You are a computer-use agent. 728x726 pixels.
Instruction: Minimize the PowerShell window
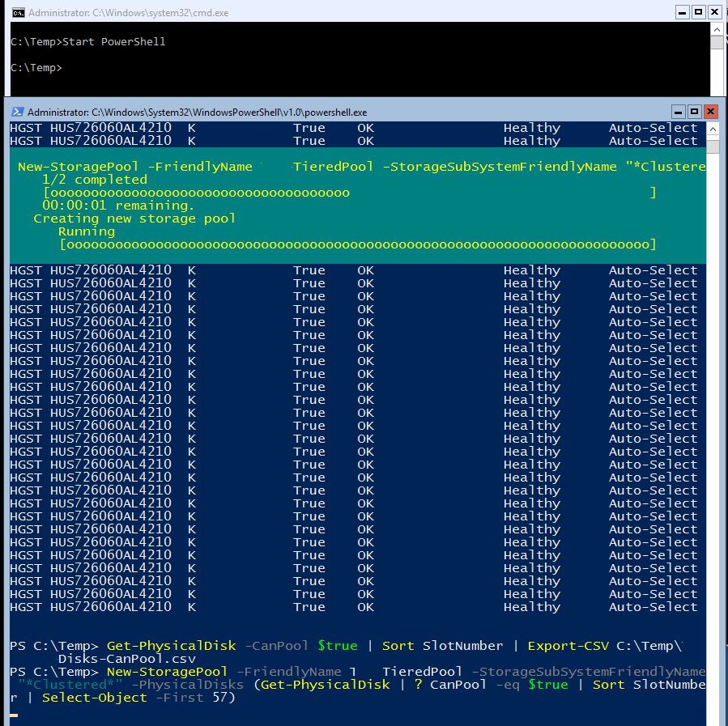[679, 112]
